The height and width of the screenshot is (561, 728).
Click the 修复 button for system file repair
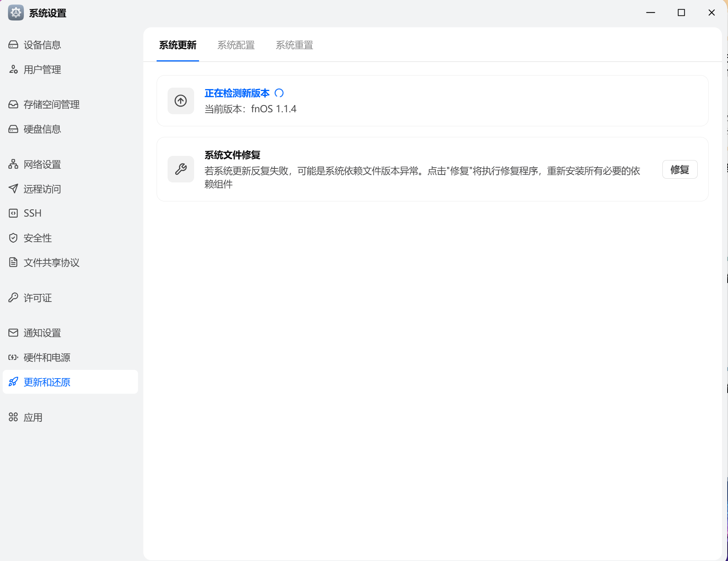pos(679,169)
